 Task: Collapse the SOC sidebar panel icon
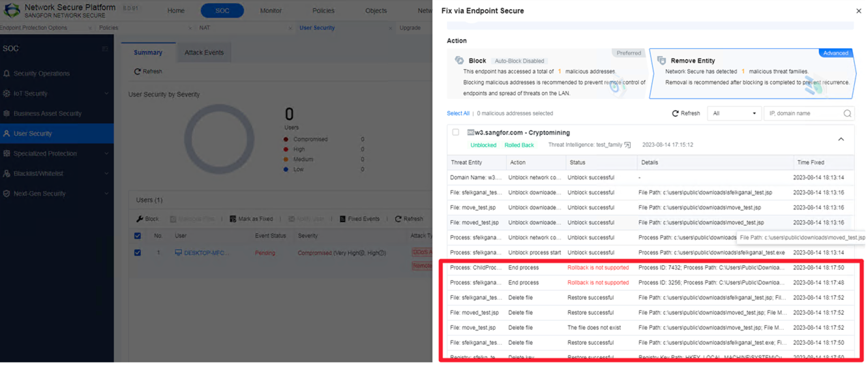click(104, 49)
